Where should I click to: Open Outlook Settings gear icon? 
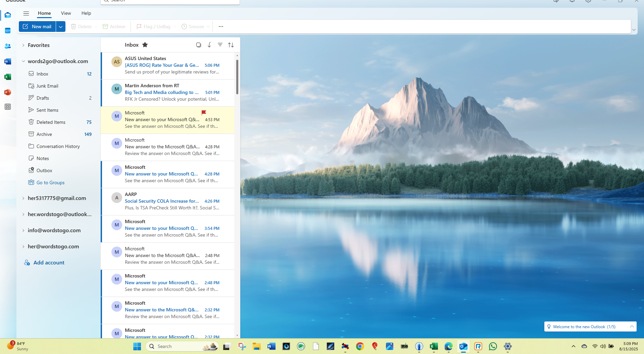click(x=588, y=1)
